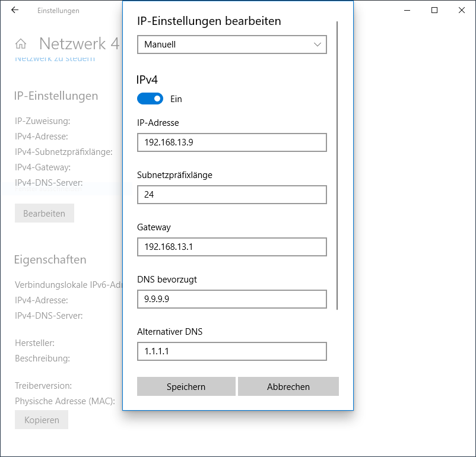
Task: Go to the Settings home icon
Action: click(21, 44)
